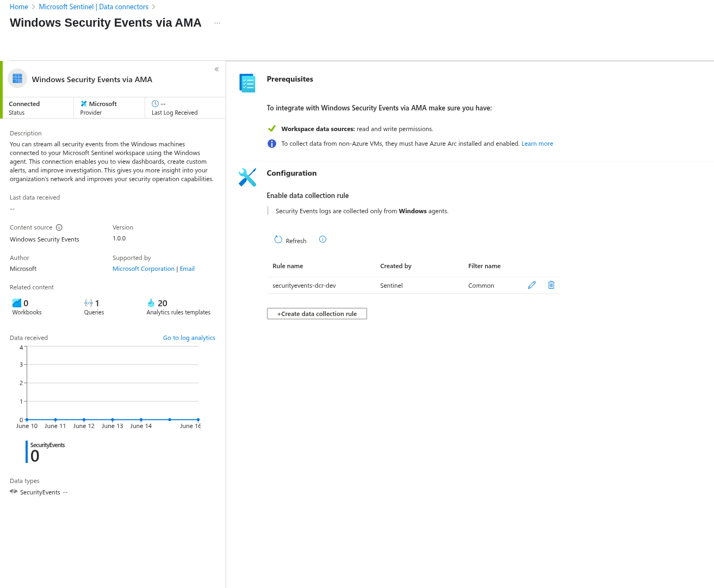714x588 pixels.
Task: Open Microsoft Corporation support link
Action: pyautogui.click(x=144, y=269)
